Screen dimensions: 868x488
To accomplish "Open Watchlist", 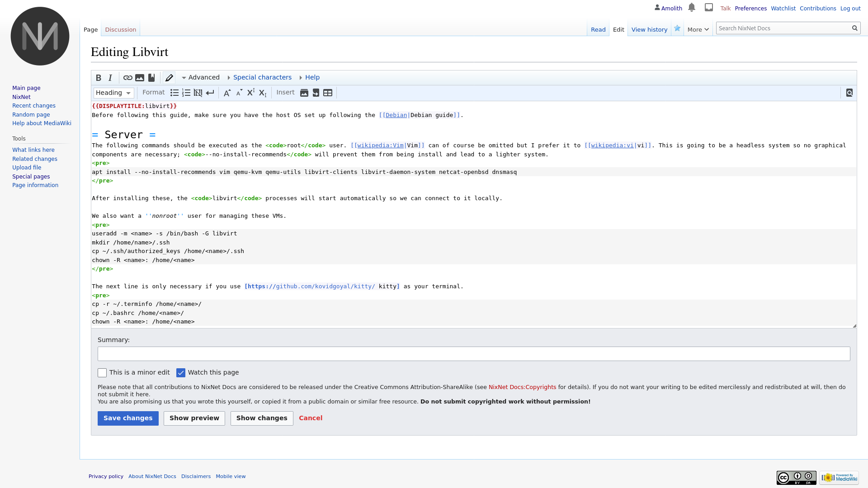I will point(783,9).
